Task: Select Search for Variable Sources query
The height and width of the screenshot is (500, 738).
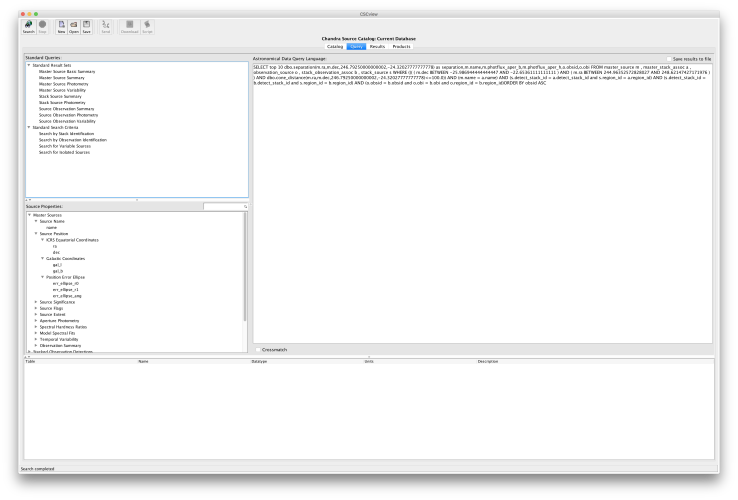Action: pos(66,146)
